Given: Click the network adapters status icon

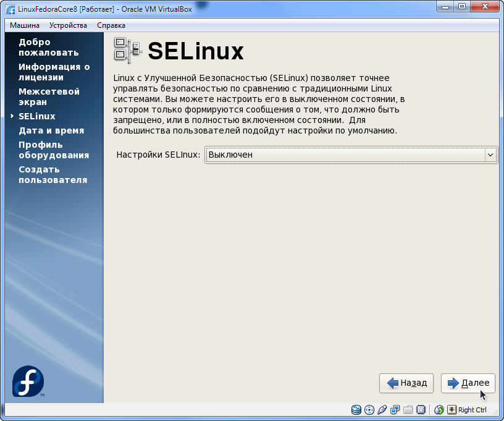Looking at the screenshot, I should [395, 410].
